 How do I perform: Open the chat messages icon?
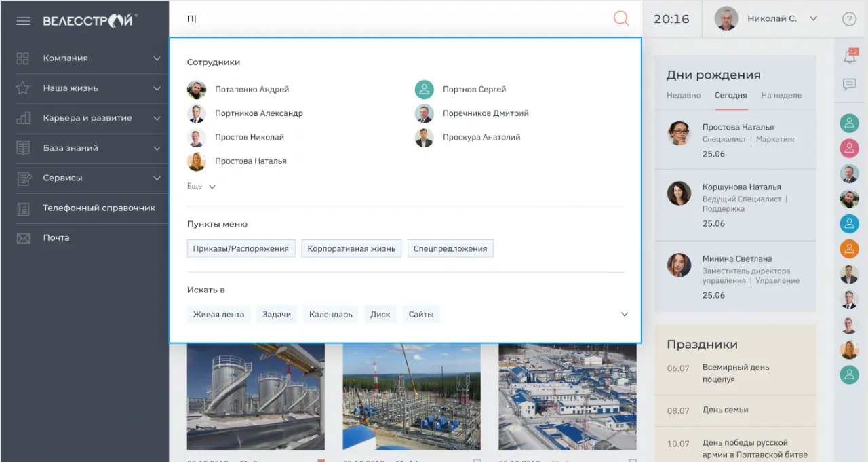point(849,85)
